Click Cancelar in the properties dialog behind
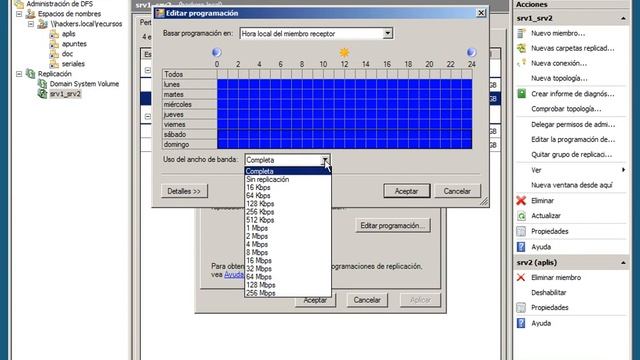640x360 pixels. [x=367, y=300]
